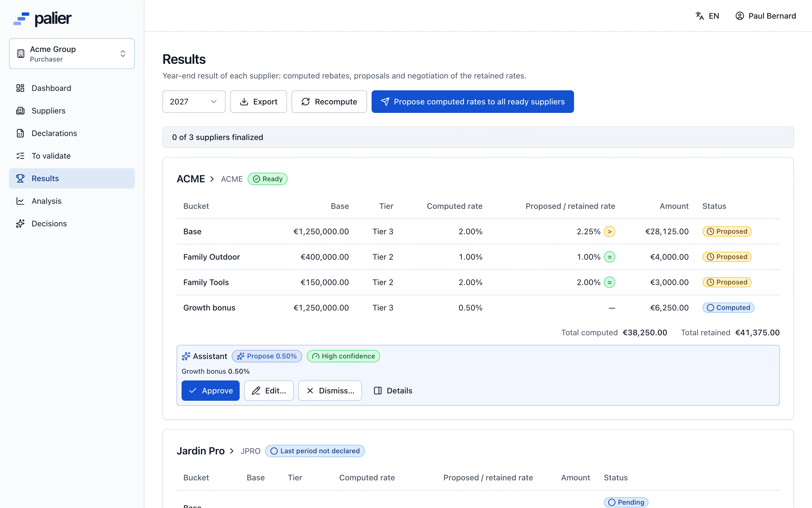This screenshot has width=812, height=508.
Task: Click the High confidence badge
Action: point(343,356)
